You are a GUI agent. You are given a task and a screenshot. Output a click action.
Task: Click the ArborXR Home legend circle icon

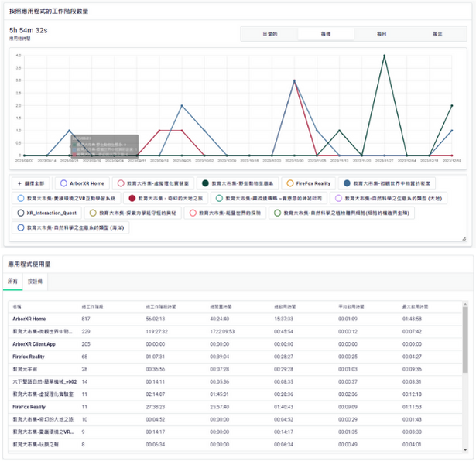pyautogui.click(x=64, y=183)
